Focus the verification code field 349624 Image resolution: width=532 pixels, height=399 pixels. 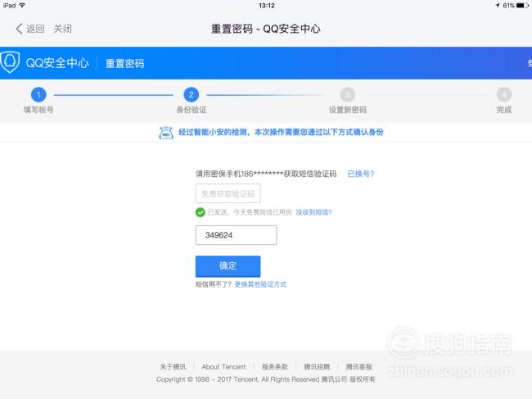(237, 235)
